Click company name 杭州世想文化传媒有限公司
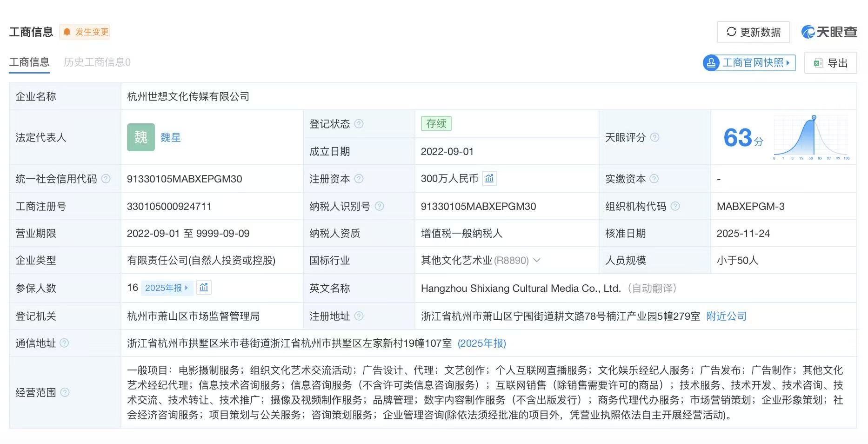Screen dimensions: 868x444 point(188,97)
